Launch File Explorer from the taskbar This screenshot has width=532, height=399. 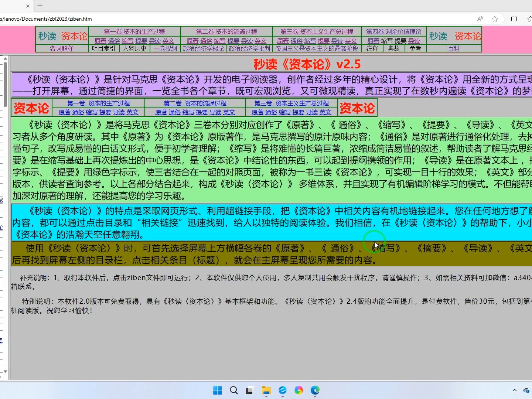(x=266, y=390)
